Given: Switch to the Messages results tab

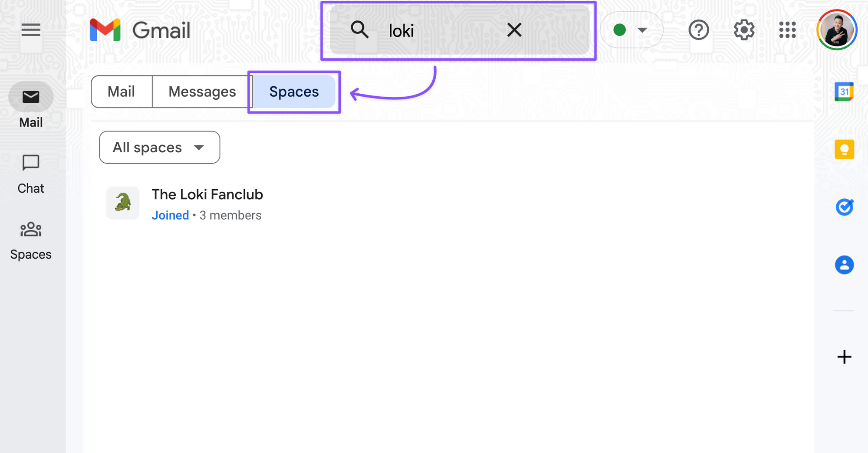Looking at the screenshot, I should click(202, 92).
